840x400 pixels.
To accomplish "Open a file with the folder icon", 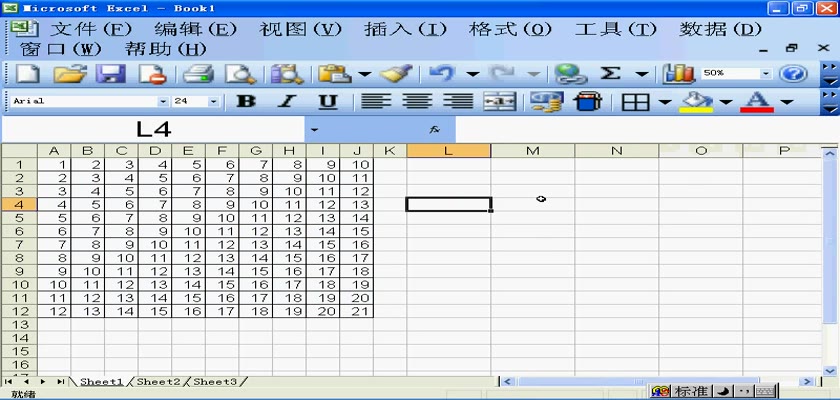I will (x=68, y=74).
